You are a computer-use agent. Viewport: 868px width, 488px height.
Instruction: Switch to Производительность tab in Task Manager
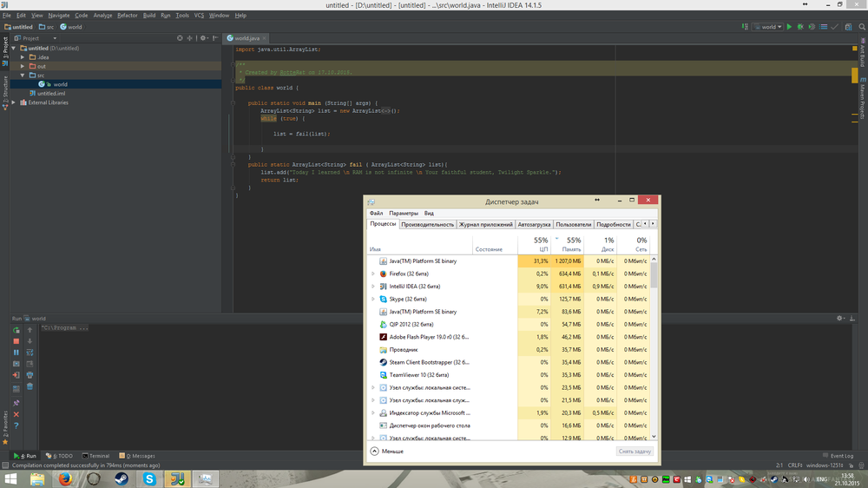click(x=428, y=224)
